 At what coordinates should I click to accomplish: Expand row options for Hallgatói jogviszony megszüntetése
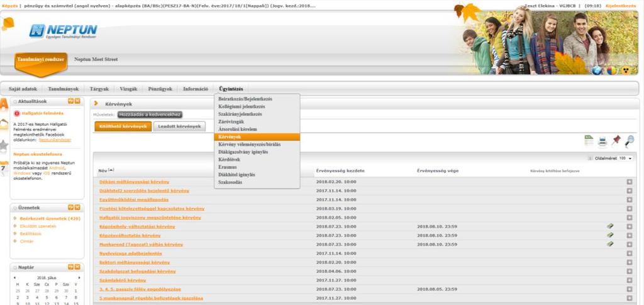pyautogui.click(x=630, y=218)
